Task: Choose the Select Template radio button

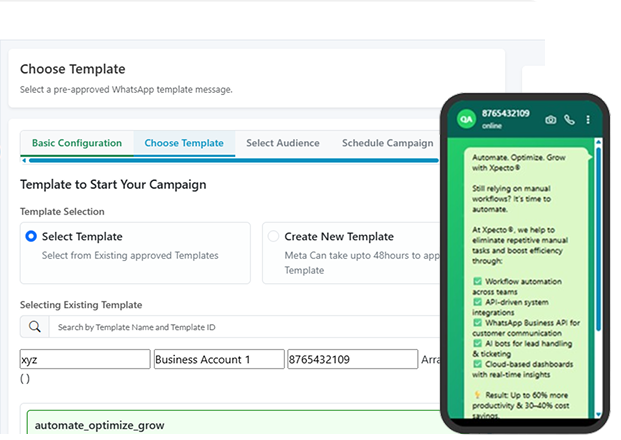Action: [31, 237]
